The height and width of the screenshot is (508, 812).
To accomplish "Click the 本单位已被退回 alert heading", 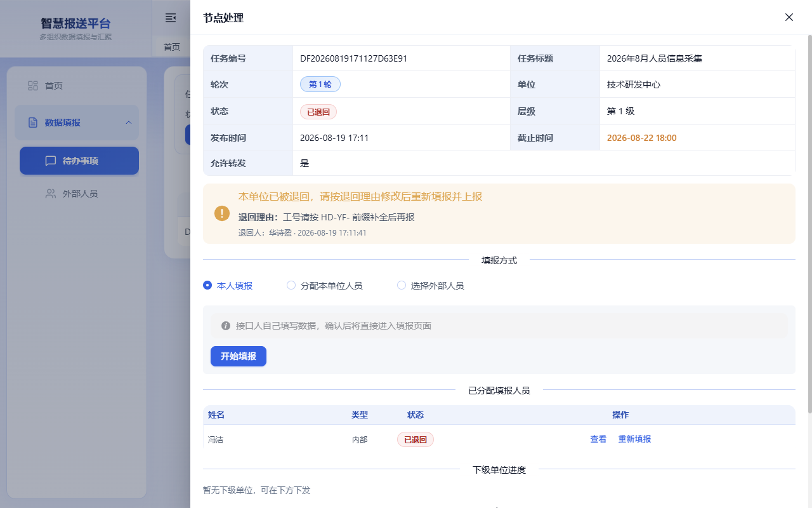I will [x=360, y=197].
